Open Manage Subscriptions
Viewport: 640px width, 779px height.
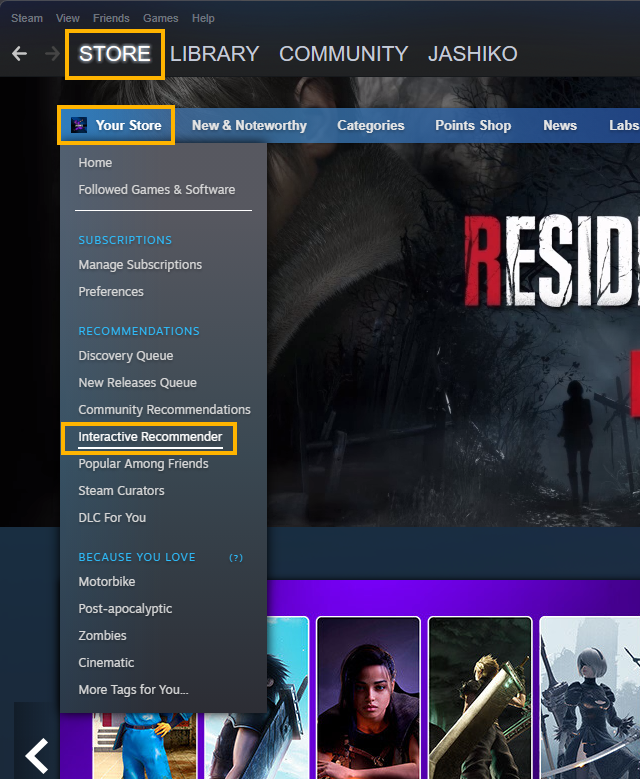(x=140, y=265)
